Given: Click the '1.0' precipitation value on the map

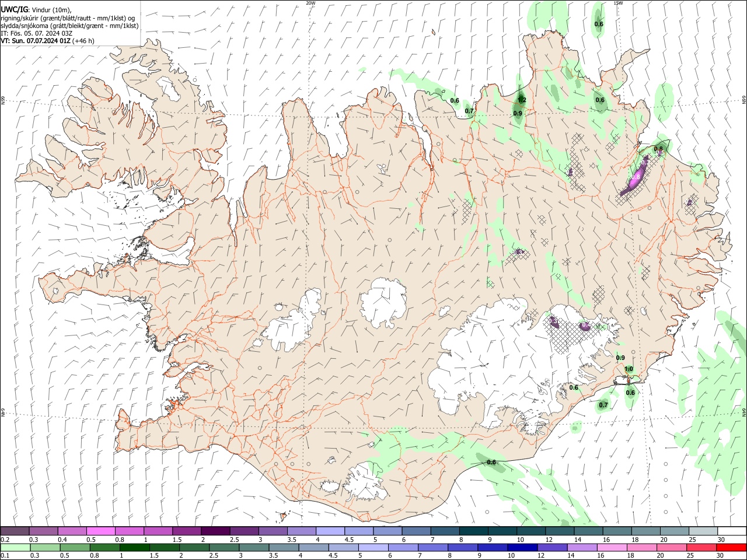Looking at the screenshot, I should [x=629, y=369].
